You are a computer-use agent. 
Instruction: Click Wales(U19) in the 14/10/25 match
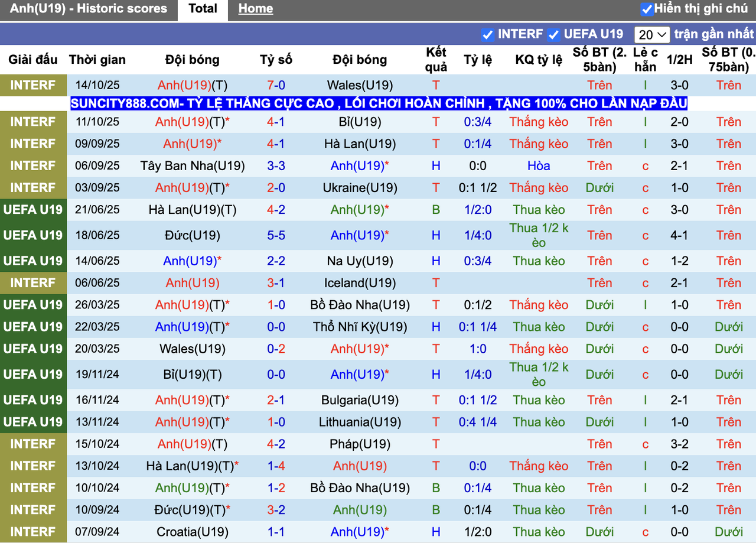pyautogui.click(x=360, y=85)
